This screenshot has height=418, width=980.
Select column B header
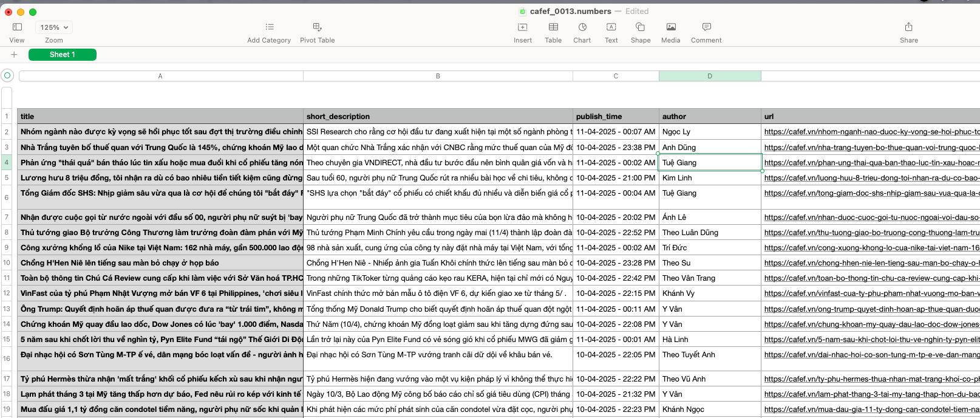[437, 76]
